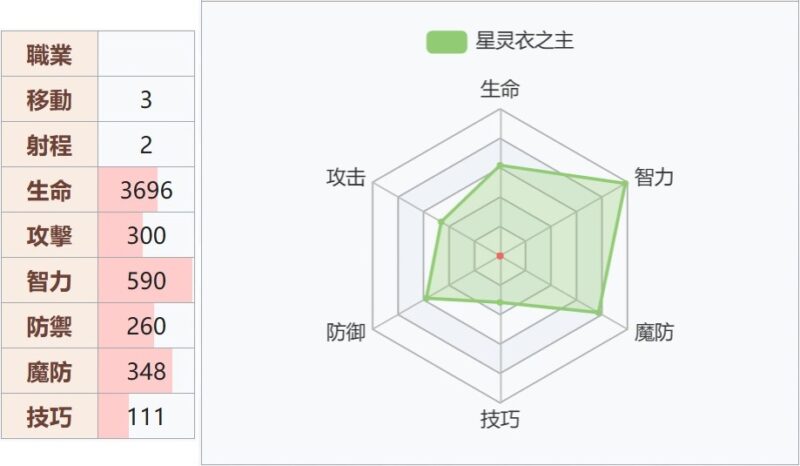Select the 590 intelligence value cell
This screenshot has height=466, width=800.
click(146, 281)
